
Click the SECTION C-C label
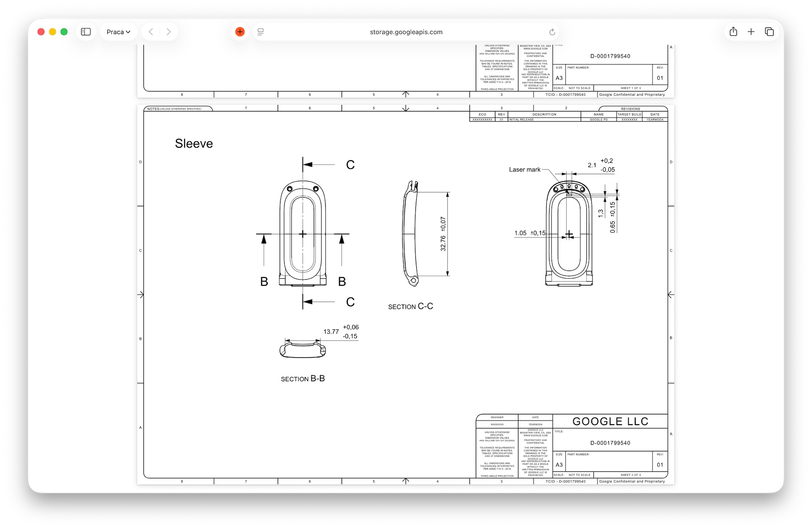411,306
